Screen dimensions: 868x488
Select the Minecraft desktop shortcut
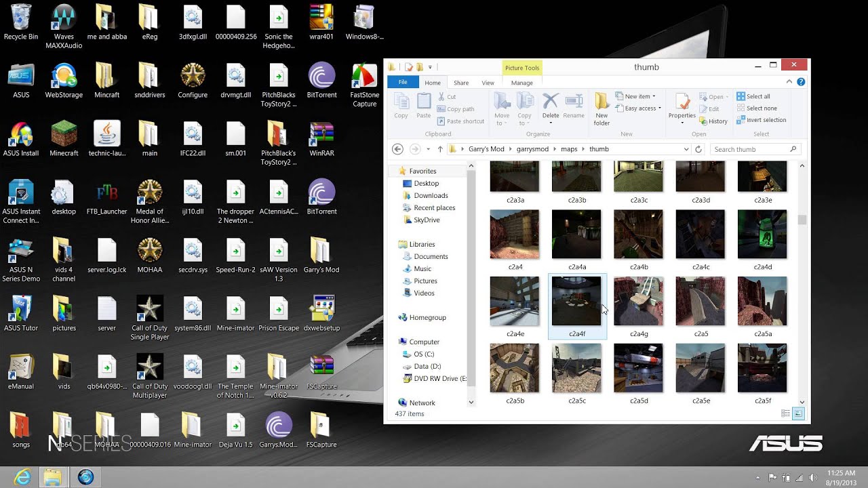(x=64, y=139)
